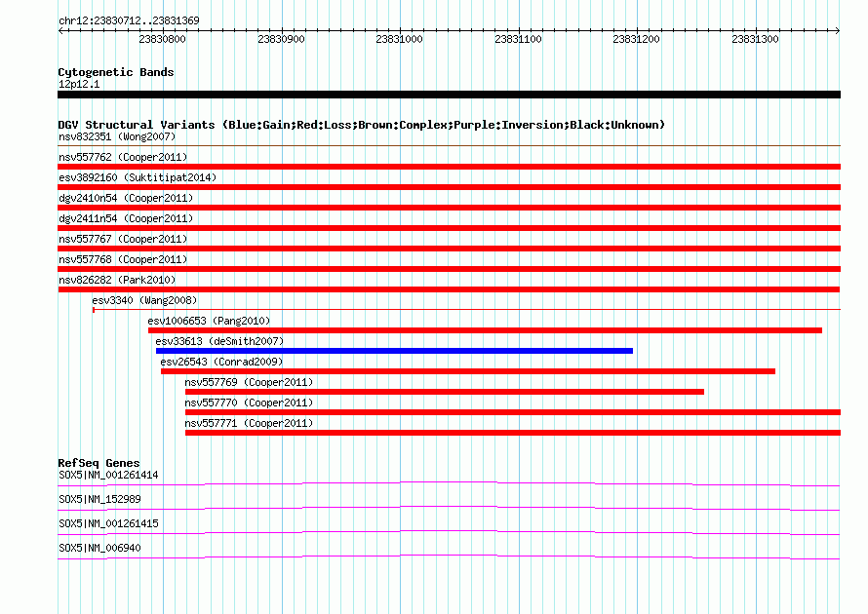This screenshot has height=614, width=868.
Task: Open variant nsv557767 (Cooper2011) label
Action: (x=123, y=239)
